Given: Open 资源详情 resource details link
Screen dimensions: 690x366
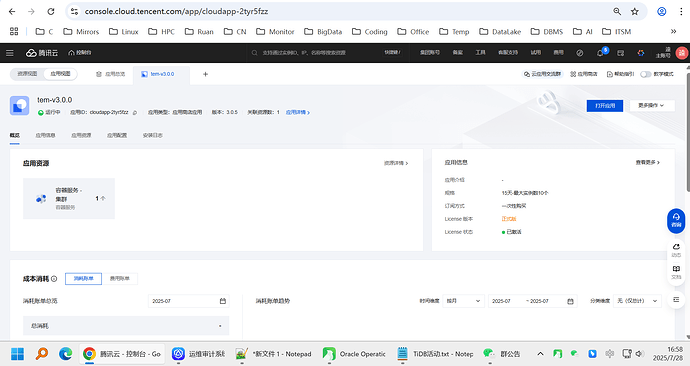Looking at the screenshot, I should tap(396, 163).
